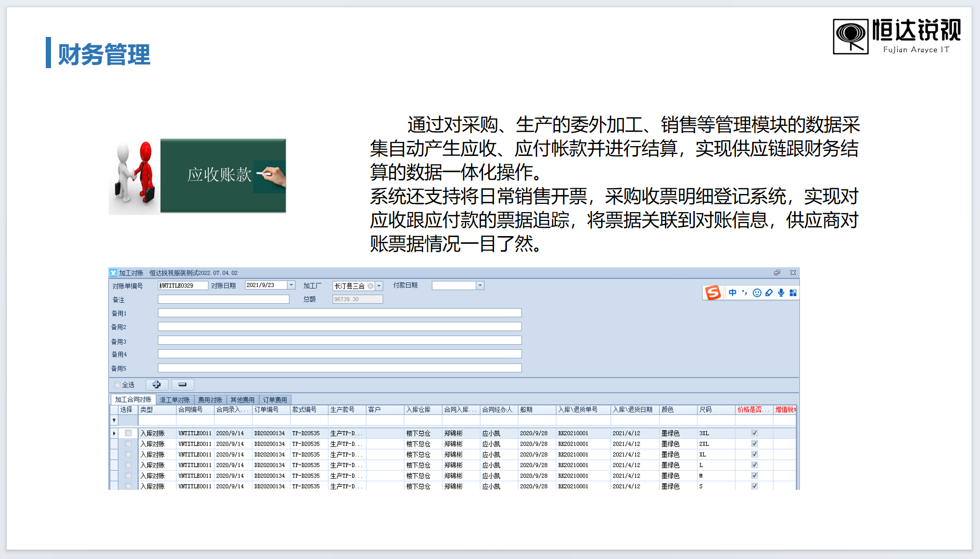Switch to the 其他费用 tab

click(x=243, y=400)
